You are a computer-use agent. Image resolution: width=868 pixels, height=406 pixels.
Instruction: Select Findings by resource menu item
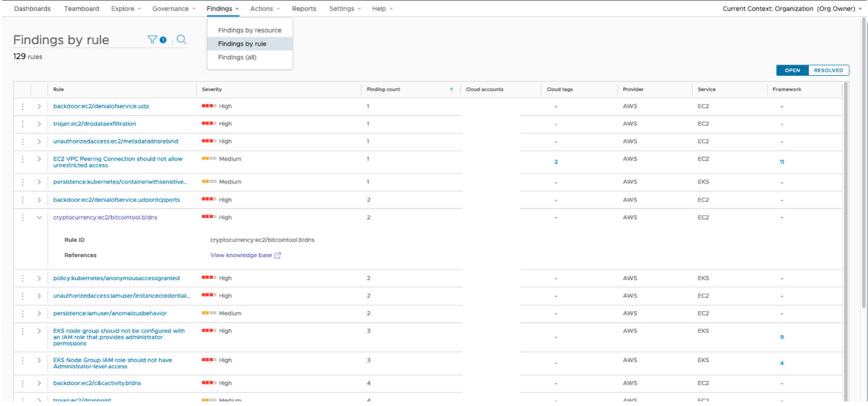[x=249, y=30]
